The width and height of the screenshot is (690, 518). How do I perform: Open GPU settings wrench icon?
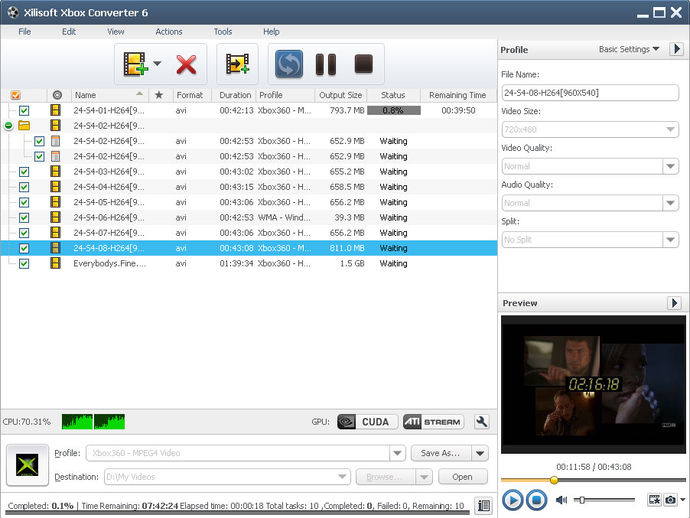481,422
